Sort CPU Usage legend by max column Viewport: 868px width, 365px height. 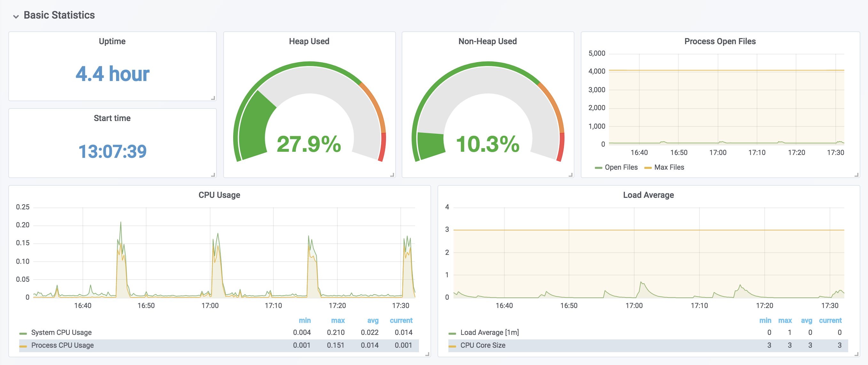[338, 320]
